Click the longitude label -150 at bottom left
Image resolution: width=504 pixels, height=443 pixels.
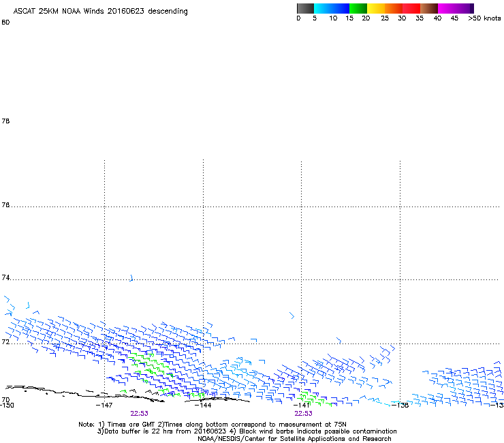pos(7,406)
